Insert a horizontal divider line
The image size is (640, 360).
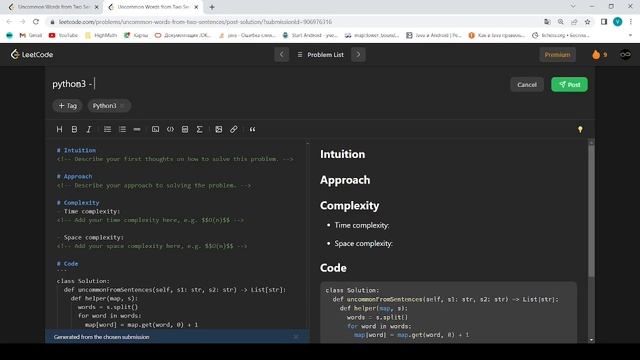137,129
